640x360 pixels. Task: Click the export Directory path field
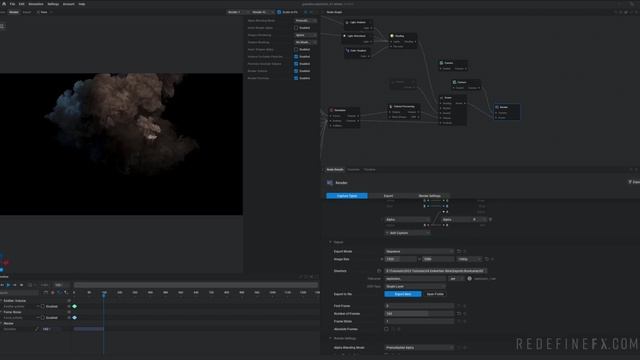tap(436, 271)
